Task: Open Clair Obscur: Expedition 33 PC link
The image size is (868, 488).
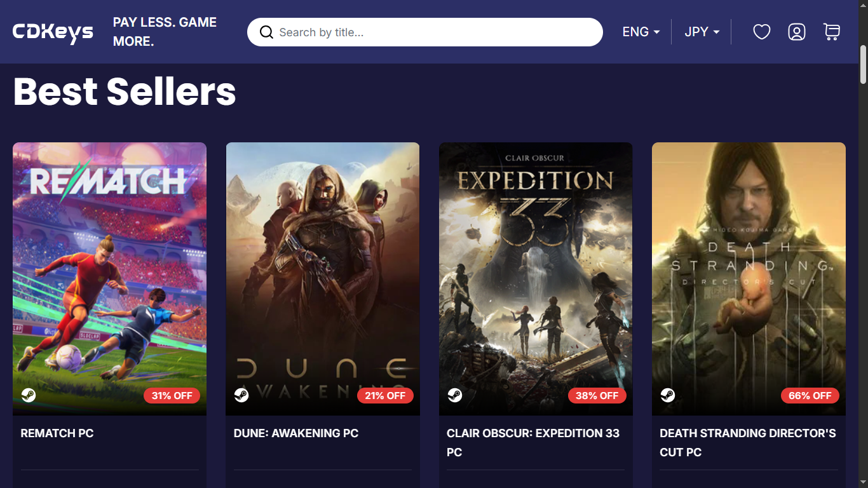Action: click(532, 442)
